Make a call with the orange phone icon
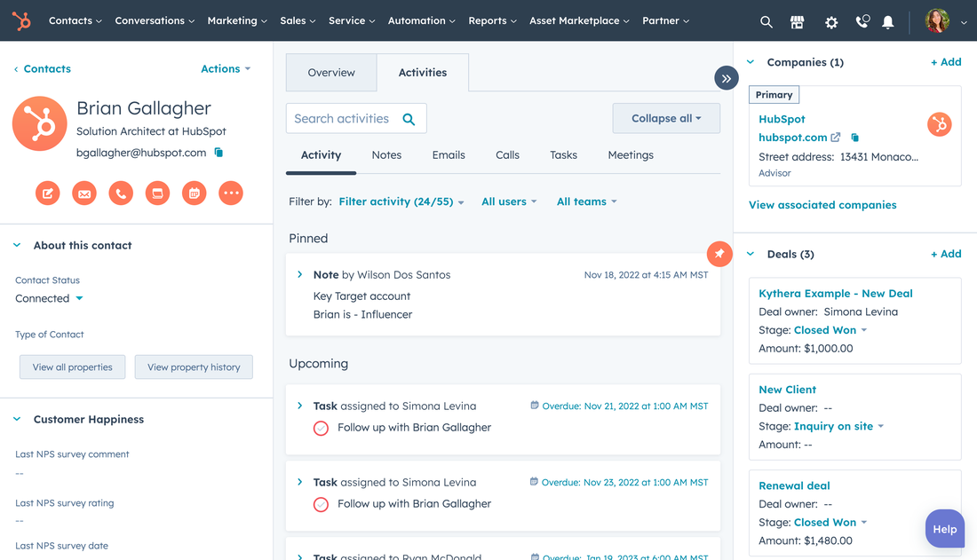977x560 pixels. coord(121,193)
